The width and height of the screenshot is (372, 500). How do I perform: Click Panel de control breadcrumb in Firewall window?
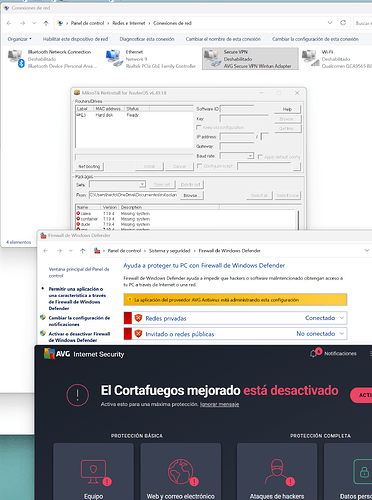(x=124, y=251)
